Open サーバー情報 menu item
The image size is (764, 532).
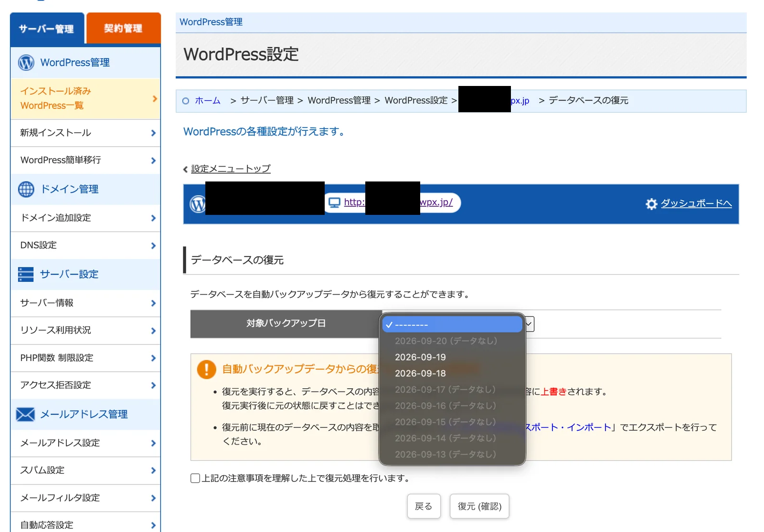[85, 303]
